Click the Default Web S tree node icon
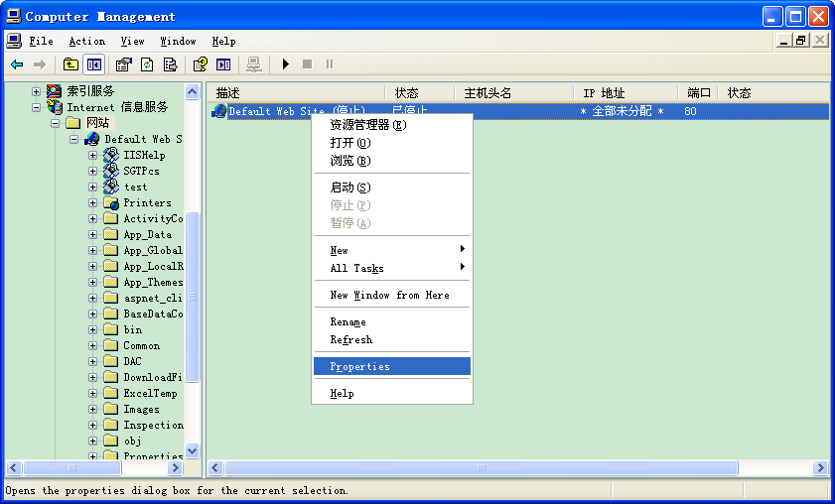The width and height of the screenshot is (835, 504). pos(92,139)
